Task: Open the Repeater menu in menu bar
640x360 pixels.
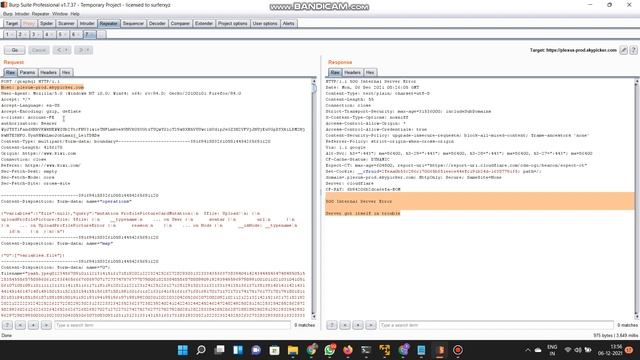Action: click(40, 14)
